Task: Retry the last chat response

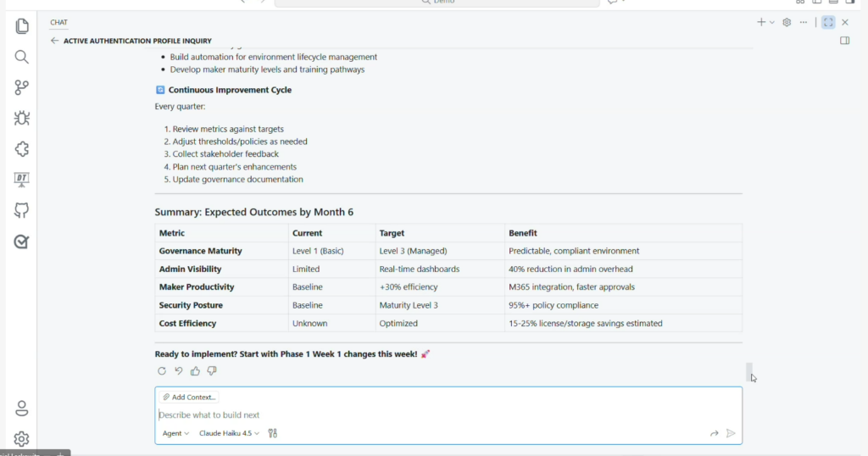Action: [162, 370]
